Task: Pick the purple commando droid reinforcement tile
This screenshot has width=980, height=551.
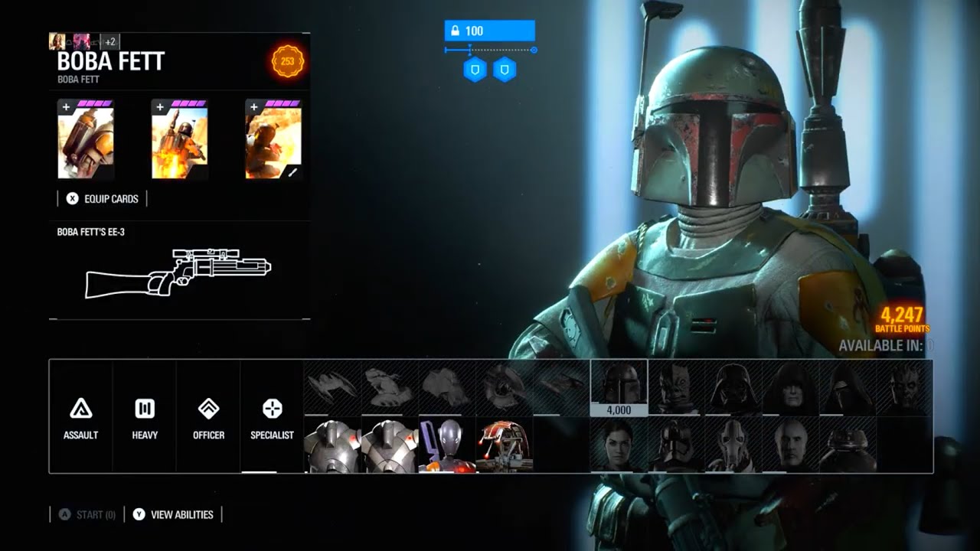Action: 446,445
